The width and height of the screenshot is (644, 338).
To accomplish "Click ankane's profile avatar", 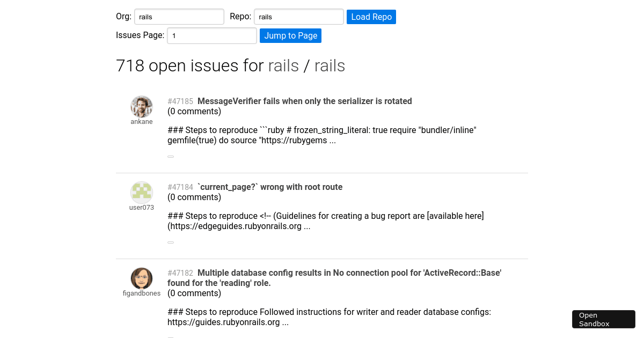I will click(141, 106).
